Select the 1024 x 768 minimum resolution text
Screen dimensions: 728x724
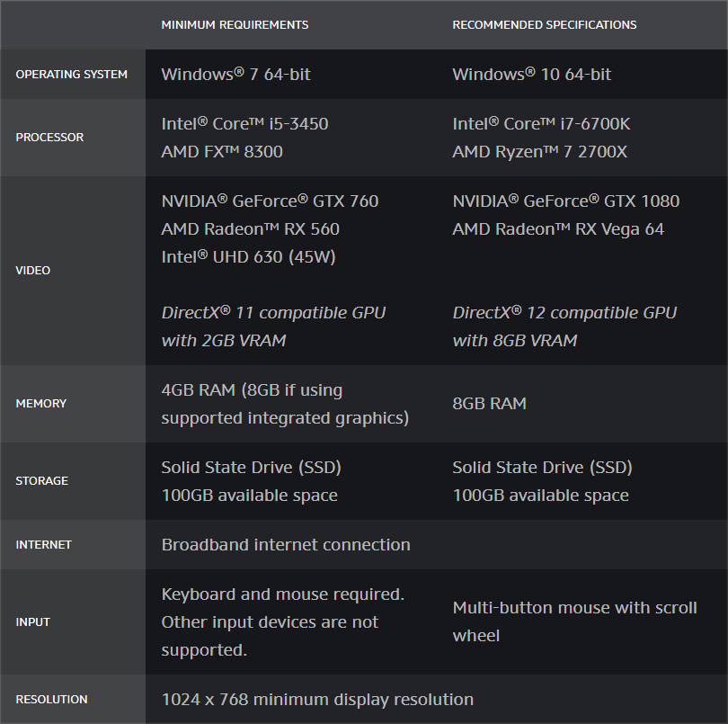coord(317,700)
